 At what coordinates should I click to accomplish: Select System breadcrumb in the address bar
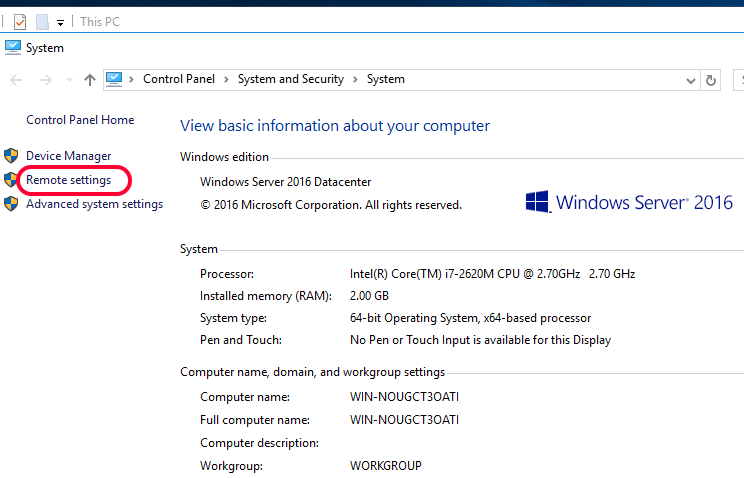[x=386, y=79]
